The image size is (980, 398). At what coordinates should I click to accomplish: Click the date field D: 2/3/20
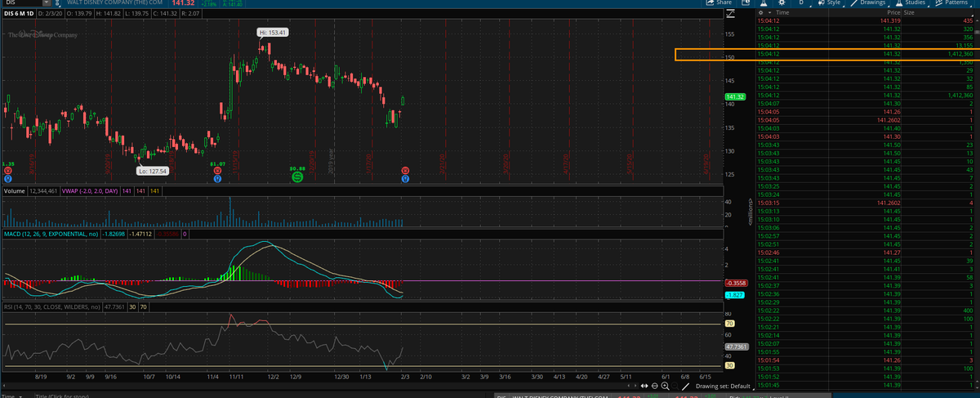point(51,14)
